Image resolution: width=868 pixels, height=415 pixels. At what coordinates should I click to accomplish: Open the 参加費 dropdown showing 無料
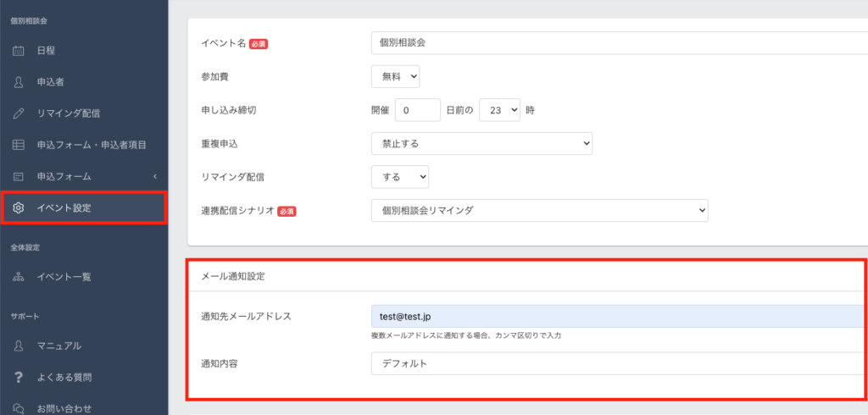click(x=395, y=77)
